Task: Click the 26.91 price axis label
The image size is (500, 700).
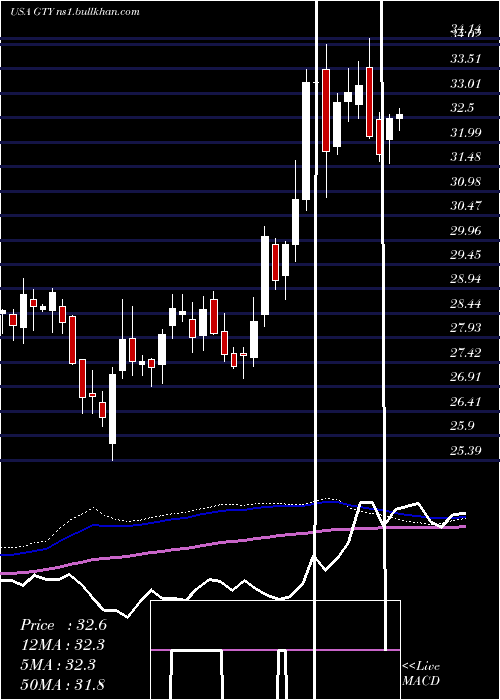Action: (465, 377)
